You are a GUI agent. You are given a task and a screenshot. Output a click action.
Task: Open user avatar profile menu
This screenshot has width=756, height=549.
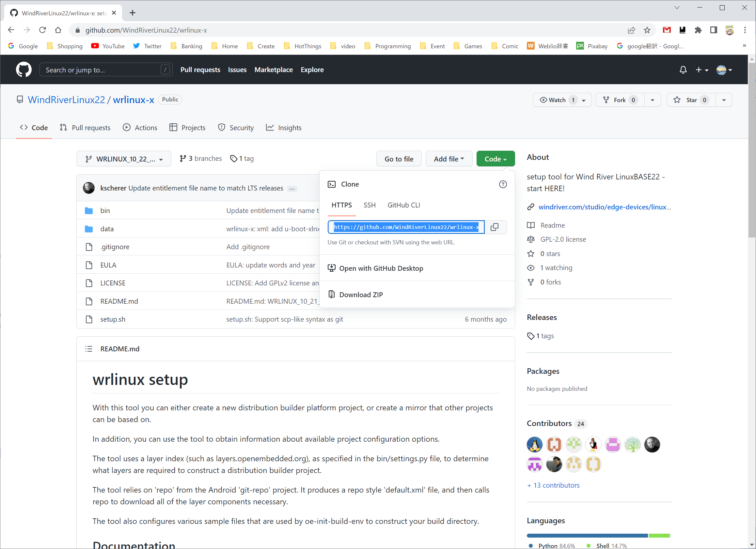click(724, 69)
